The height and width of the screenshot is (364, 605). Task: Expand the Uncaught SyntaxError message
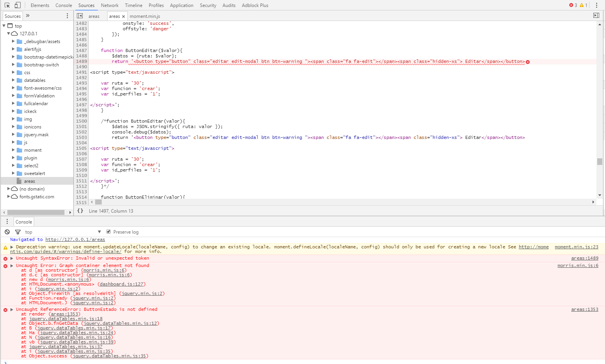click(x=12, y=258)
